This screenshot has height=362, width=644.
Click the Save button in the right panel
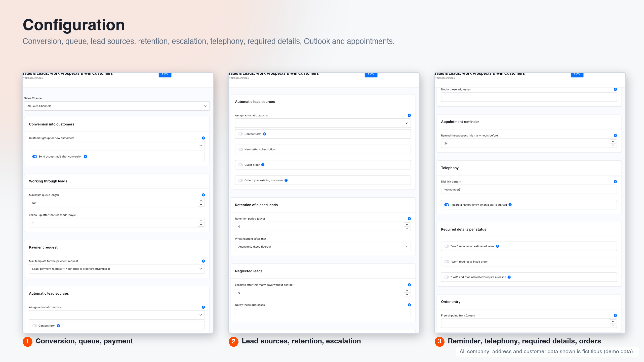[577, 74]
